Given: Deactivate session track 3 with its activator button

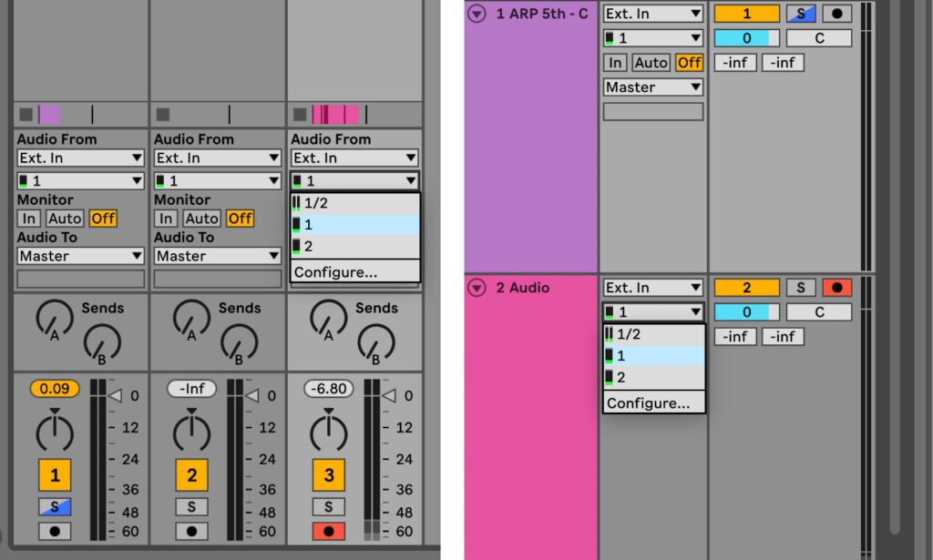Looking at the screenshot, I should (328, 475).
